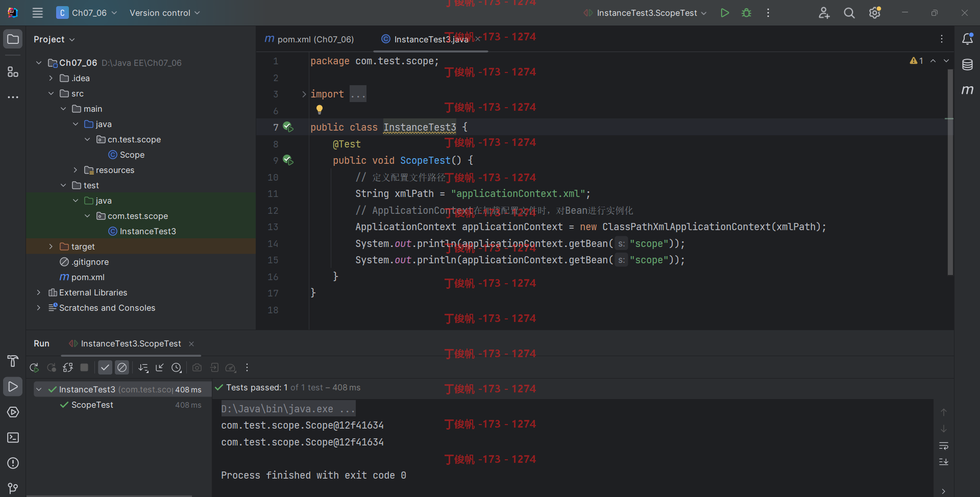Viewport: 980px width, 497px height.
Task: Expand Scratches and Consoles node
Action: click(39, 308)
